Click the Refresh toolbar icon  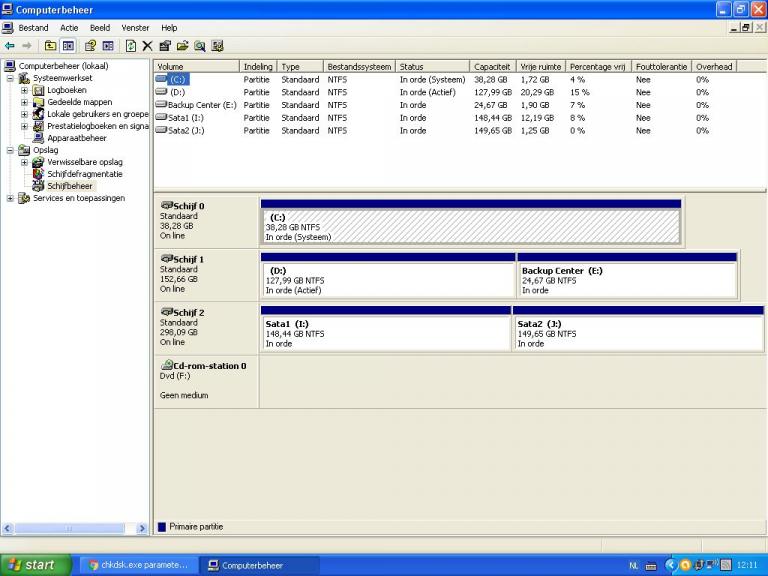130,45
